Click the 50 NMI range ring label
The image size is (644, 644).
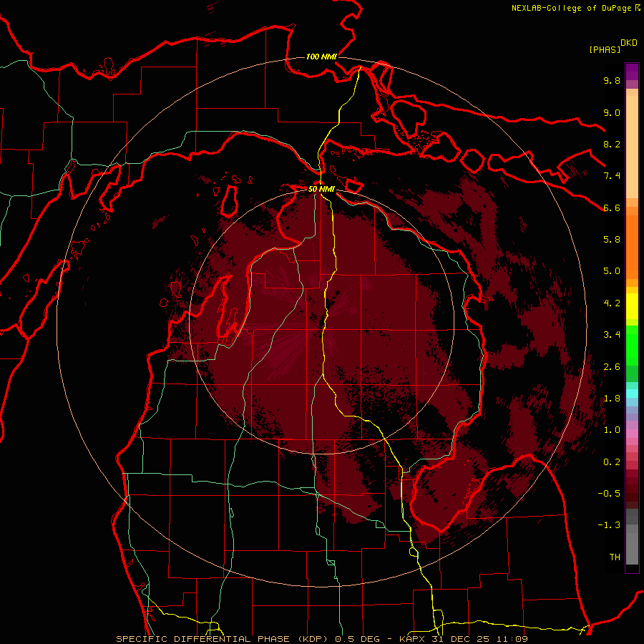321,190
